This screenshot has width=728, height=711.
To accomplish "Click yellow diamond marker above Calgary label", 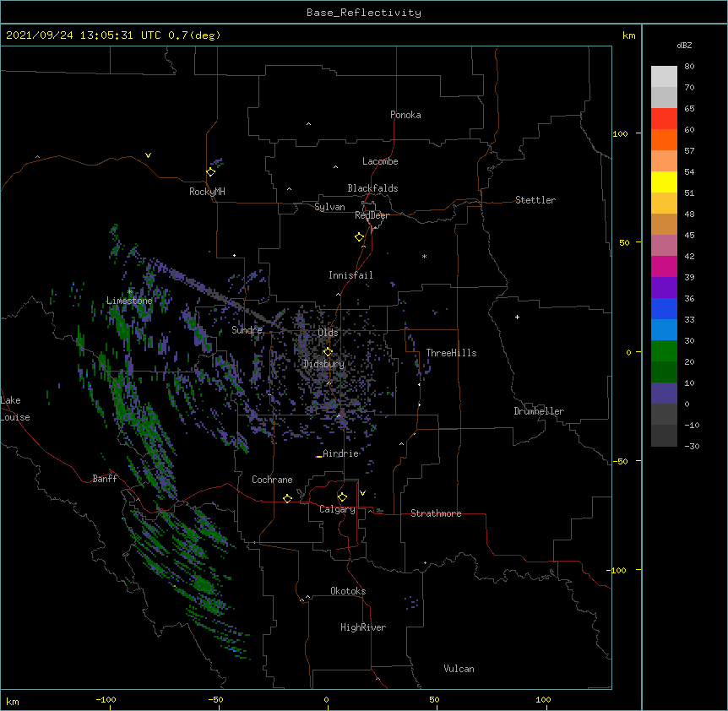I will [342, 497].
